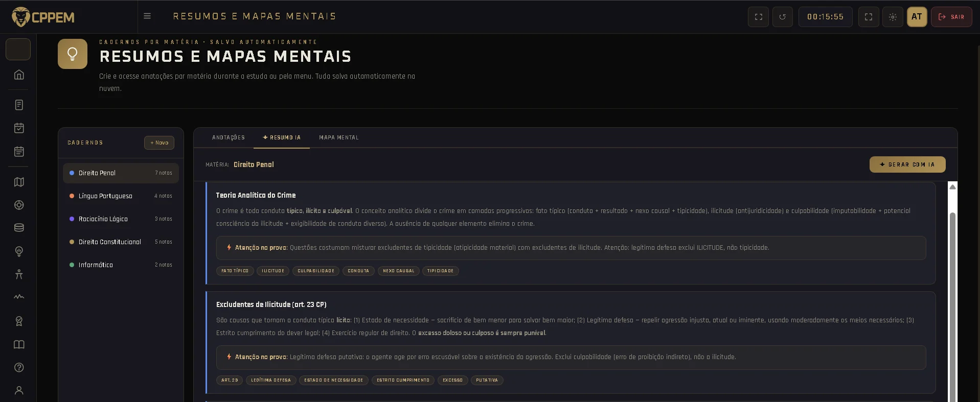
Task: Open the user profile sidebar icon
Action: (x=19, y=390)
